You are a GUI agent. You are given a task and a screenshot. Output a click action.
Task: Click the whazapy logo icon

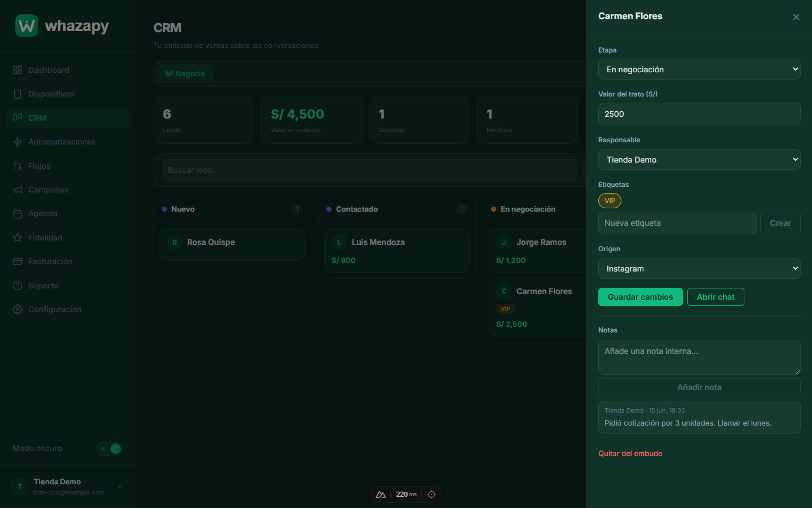[x=27, y=26]
